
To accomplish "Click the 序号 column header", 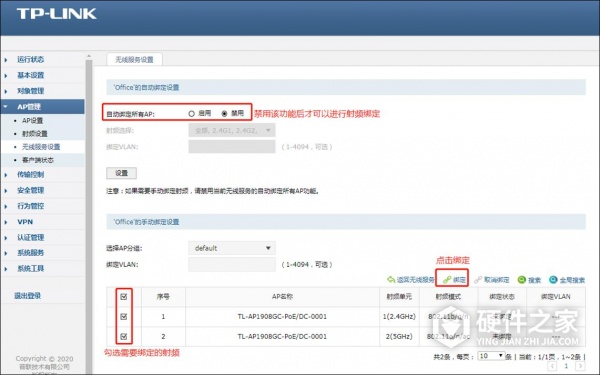I will pos(163,297).
